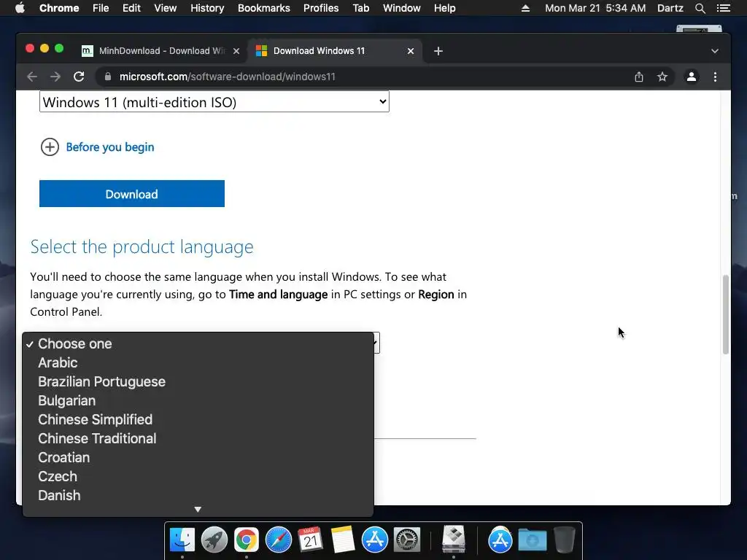Open Windows 11 multi-edition ISO dropdown

click(x=214, y=102)
